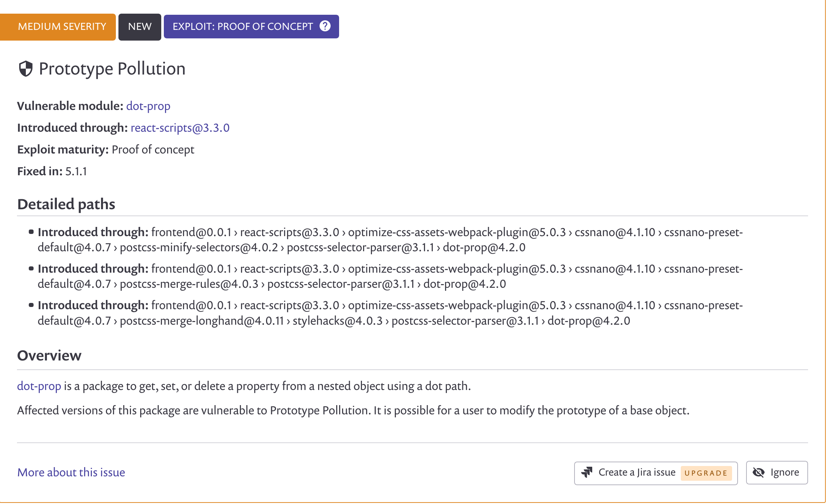828x504 pixels.
Task: Click the Prototype Pollution title text
Action: (x=112, y=69)
